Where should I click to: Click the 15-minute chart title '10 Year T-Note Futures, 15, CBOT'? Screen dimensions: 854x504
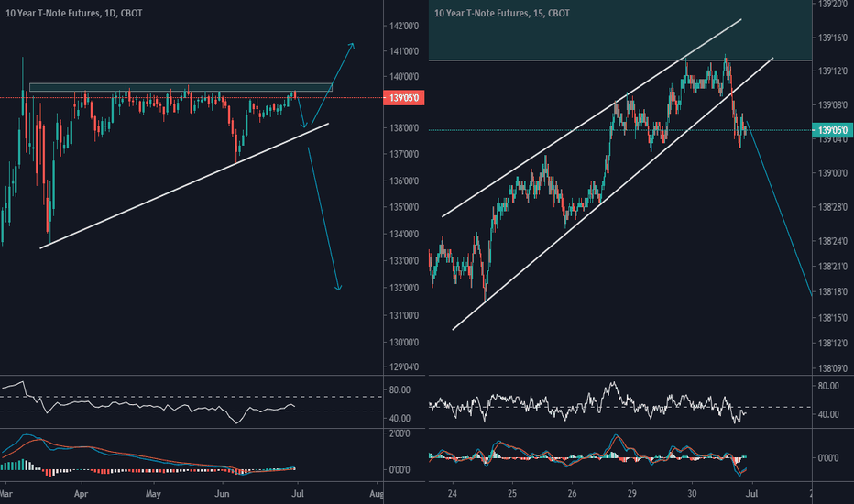click(501, 13)
